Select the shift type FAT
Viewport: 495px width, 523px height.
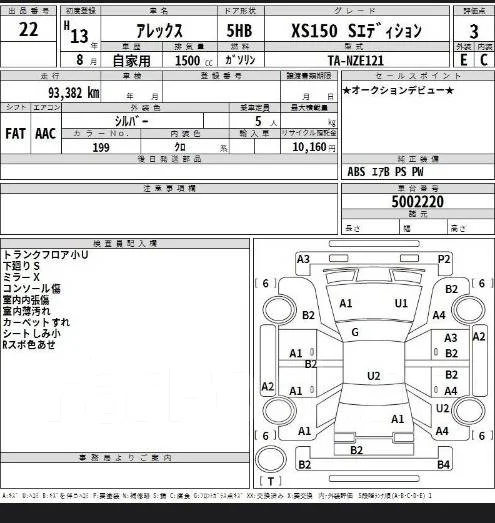pyautogui.click(x=15, y=134)
